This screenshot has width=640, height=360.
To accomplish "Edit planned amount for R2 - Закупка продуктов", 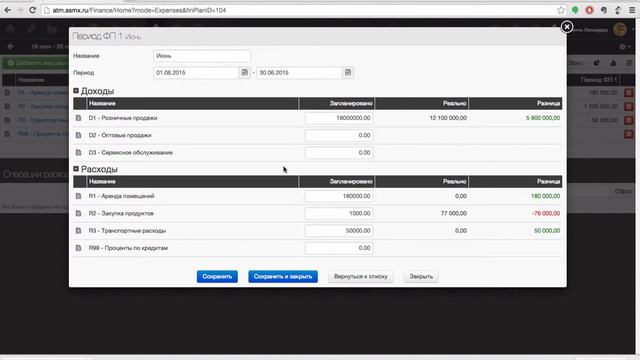I will pyautogui.click(x=339, y=213).
